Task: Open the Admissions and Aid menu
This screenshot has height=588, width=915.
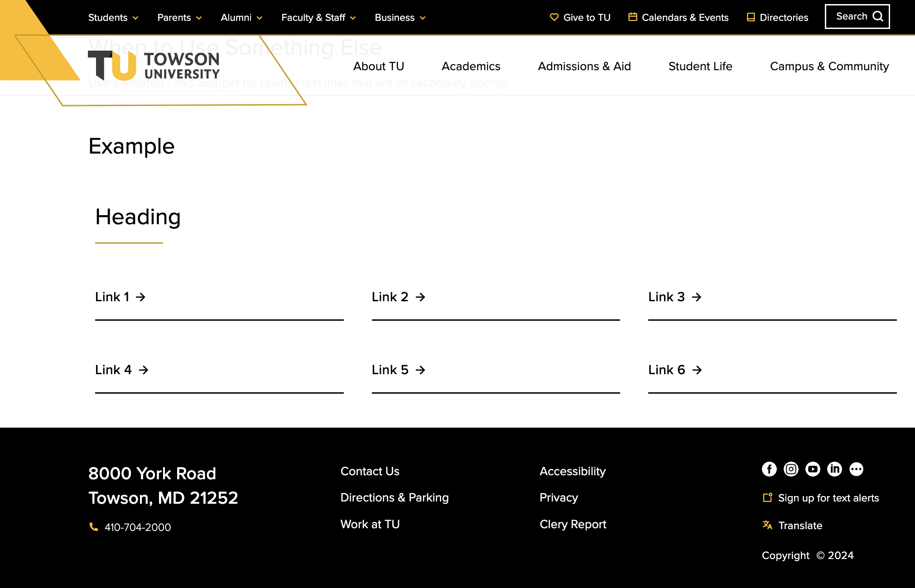Action: pyautogui.click(x=583, y=65)
